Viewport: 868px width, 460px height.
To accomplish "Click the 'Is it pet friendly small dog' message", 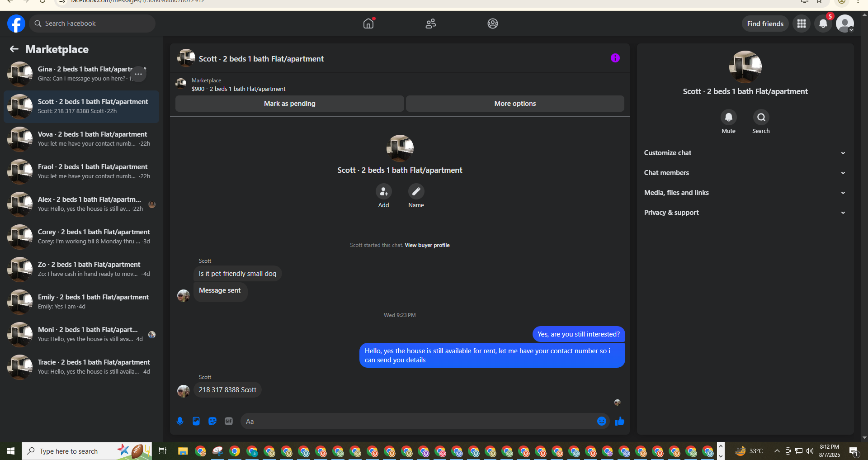I will [237, 274].
